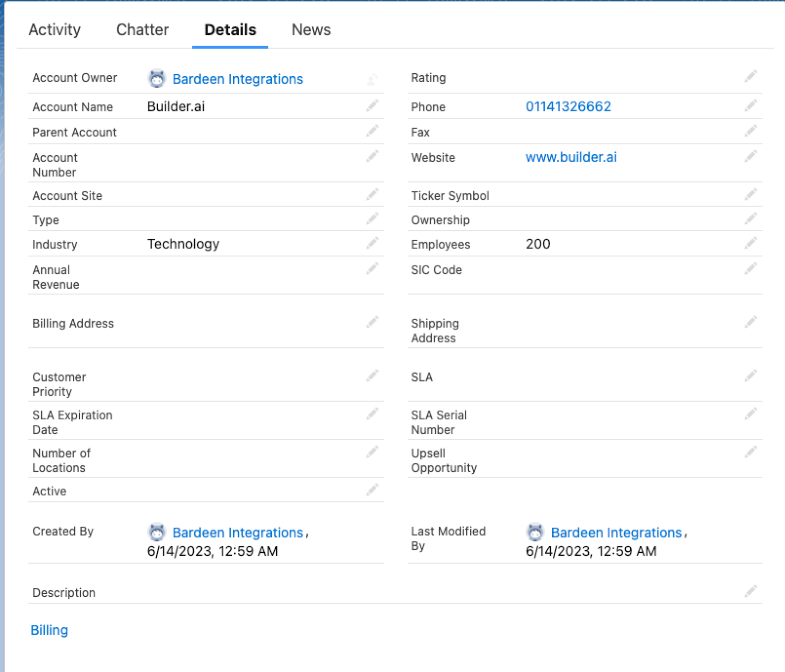Screen dimensions: 785x672
Task: Edit the Shipping Address pencil icon
Action: [751, 322]
